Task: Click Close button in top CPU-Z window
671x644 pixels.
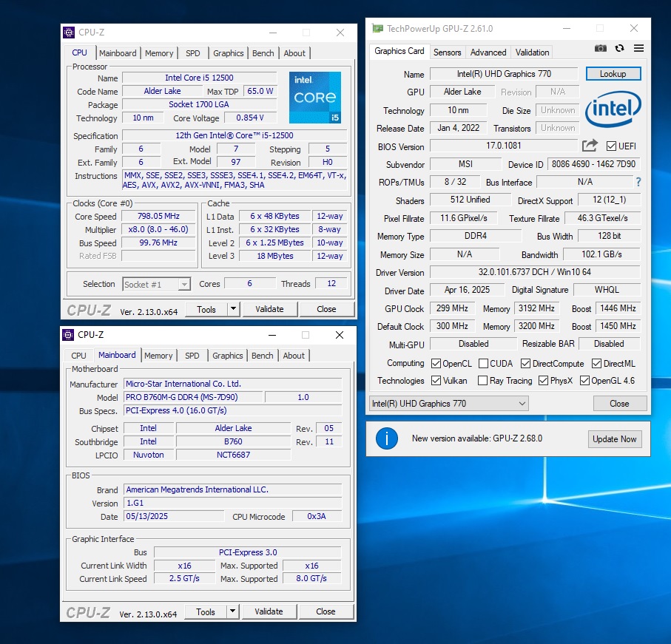Action: tap(326, 309)
